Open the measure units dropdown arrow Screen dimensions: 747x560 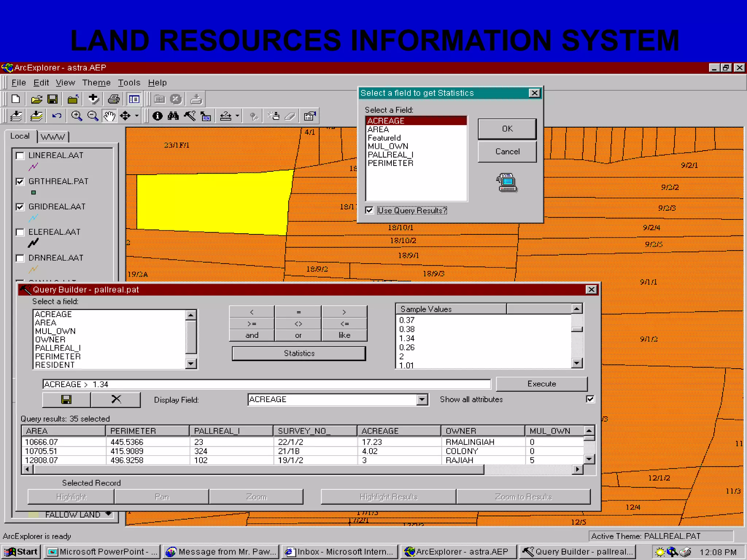[237, 116]
